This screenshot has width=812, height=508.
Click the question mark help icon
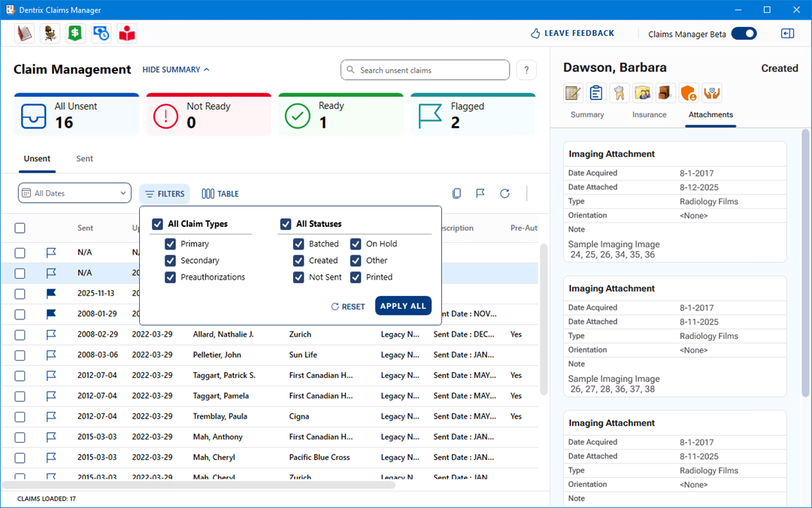coord(526,70)
